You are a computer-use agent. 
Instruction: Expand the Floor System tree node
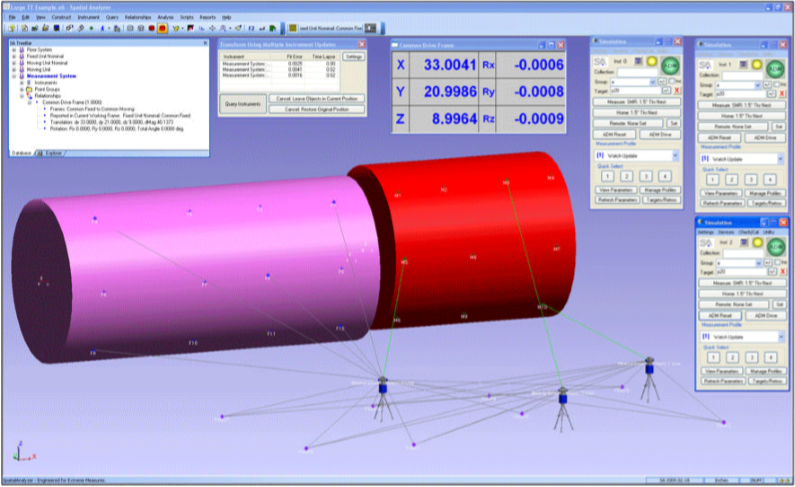coord(13,51)
